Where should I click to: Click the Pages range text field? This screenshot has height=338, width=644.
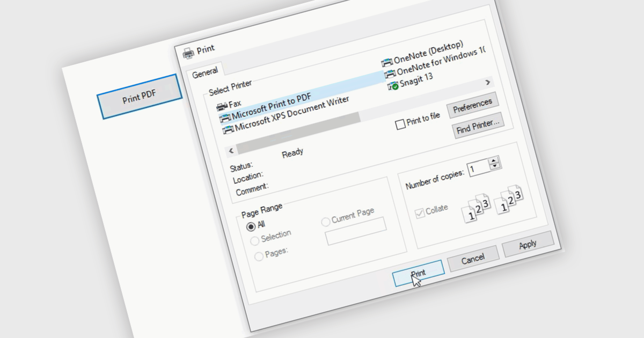[x=356, y=231]
